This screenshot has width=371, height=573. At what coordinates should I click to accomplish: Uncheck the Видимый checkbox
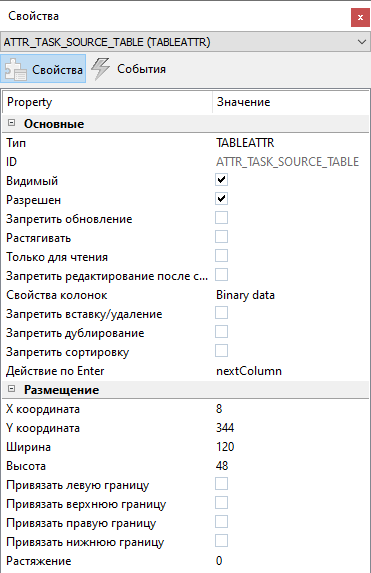tap(221, 180)
